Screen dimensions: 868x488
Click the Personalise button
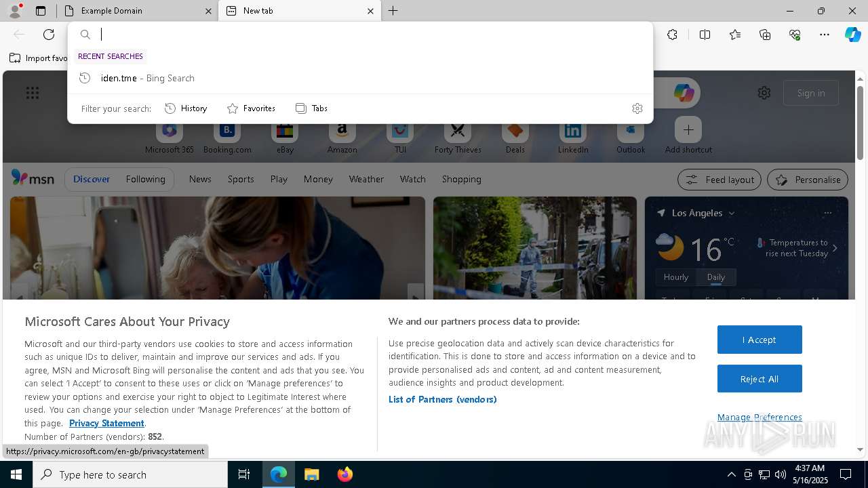pyautogui.click(x=808, y=180)
